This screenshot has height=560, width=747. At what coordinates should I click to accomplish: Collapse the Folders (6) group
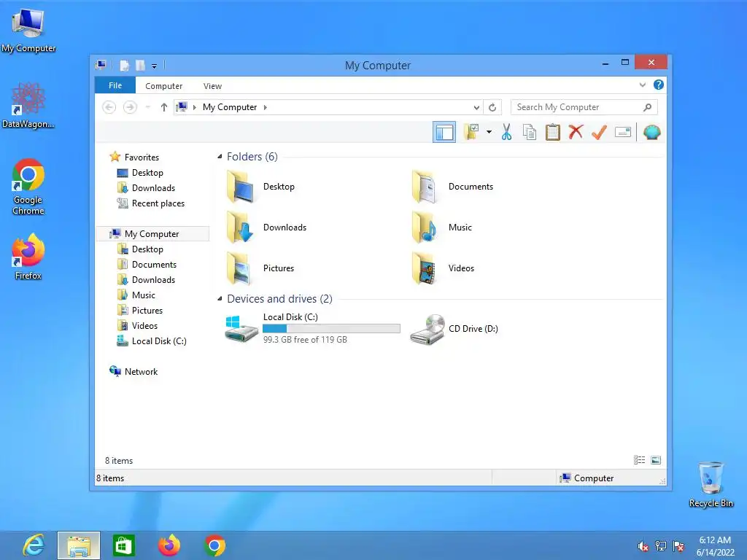click(x=220, y=157)
